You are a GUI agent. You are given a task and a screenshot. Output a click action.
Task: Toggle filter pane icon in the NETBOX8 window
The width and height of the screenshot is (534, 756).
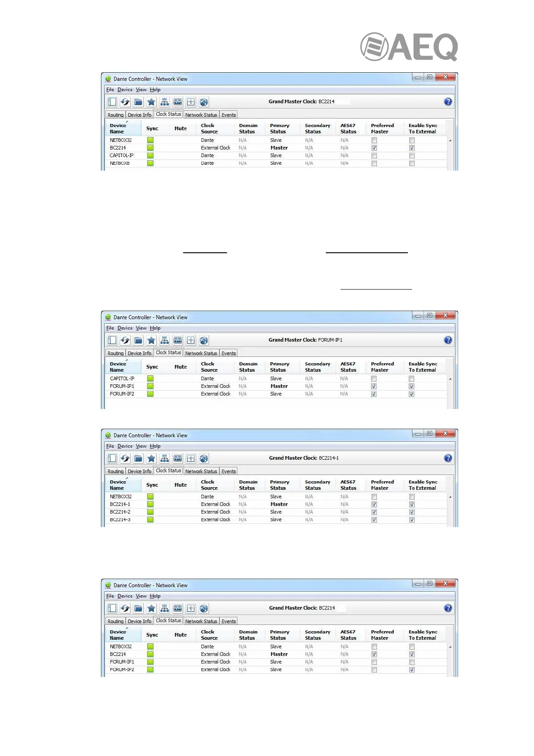pyautogui.click(x=112, y=102)
